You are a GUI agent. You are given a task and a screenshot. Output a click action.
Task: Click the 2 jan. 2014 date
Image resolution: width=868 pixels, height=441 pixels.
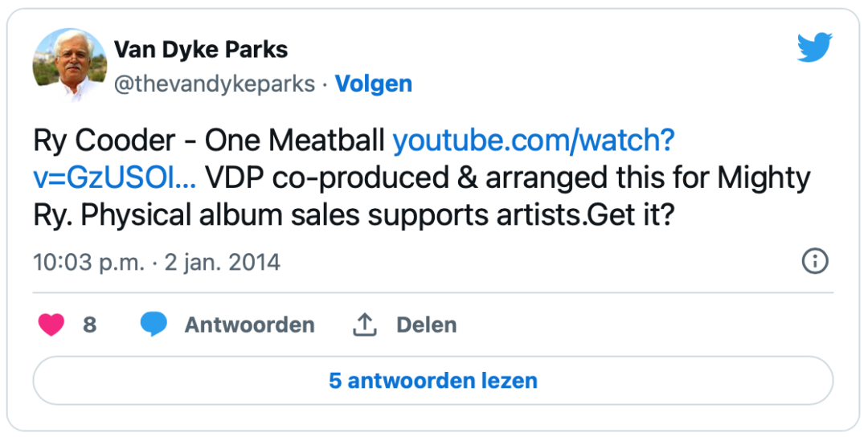[x=223, y=262]
